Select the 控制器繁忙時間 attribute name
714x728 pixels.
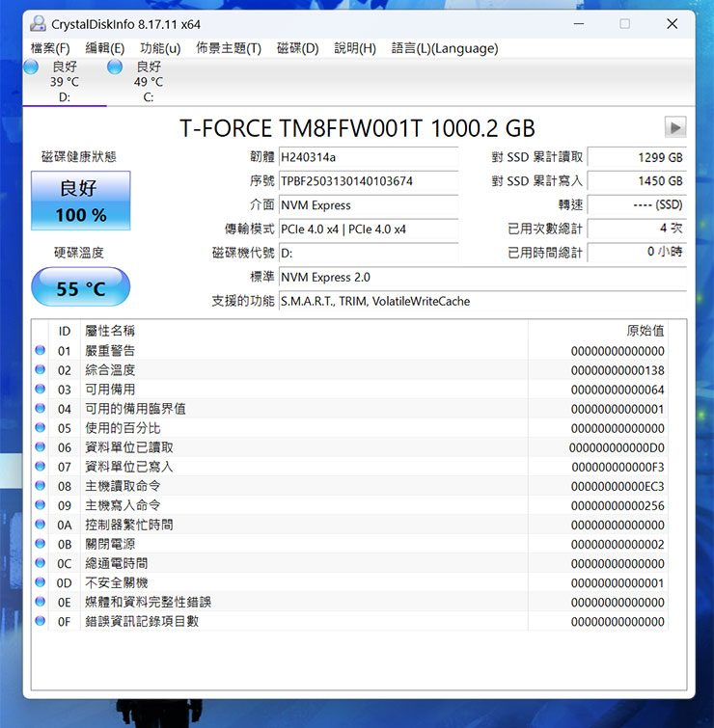(x=129, y=526)
